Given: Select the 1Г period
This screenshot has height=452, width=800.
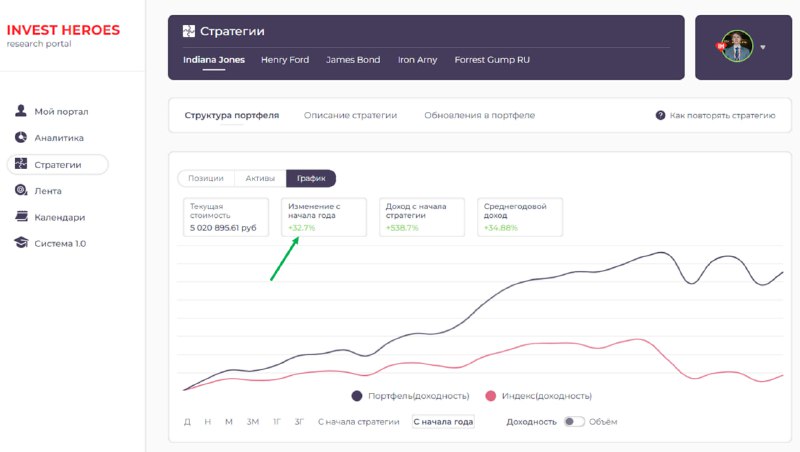Looking at the screenshot, I should coord(277,422).
